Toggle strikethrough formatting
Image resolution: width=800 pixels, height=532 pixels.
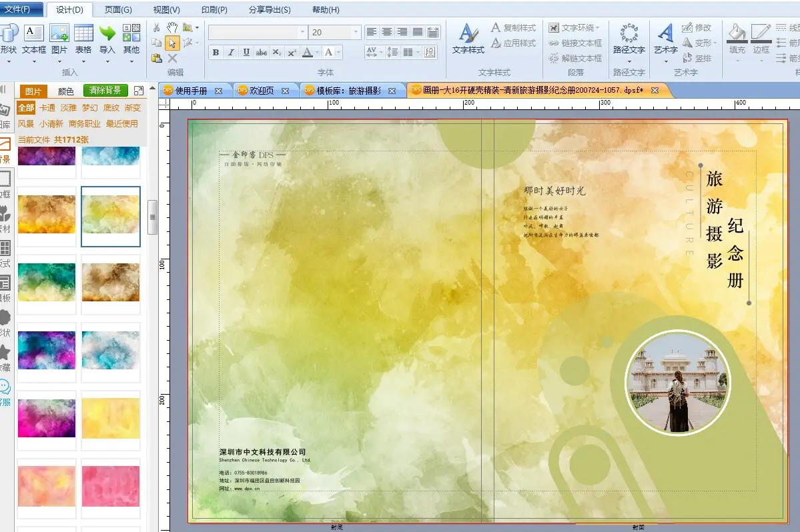click(x=262, y=52)
